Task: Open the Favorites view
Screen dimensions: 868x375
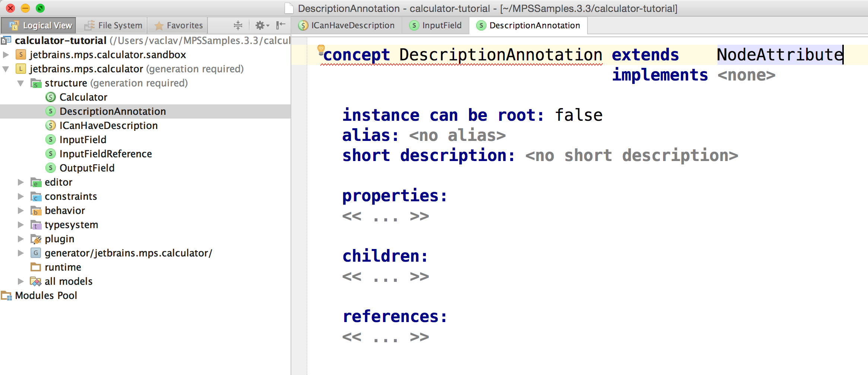Action: 178,25
